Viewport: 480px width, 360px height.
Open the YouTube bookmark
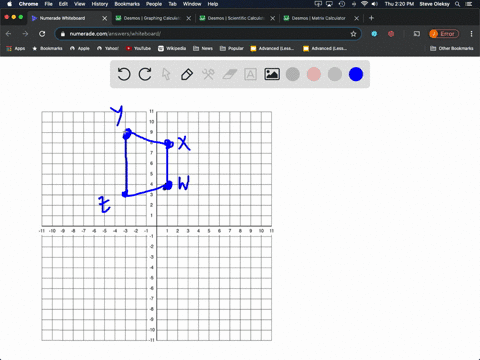click(138, 48)
